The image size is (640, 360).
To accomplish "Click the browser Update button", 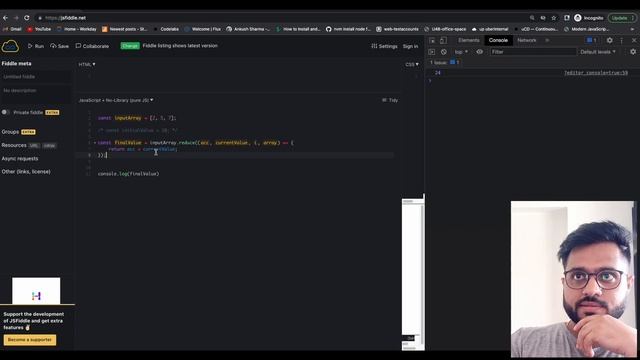I will coord(622,18).
